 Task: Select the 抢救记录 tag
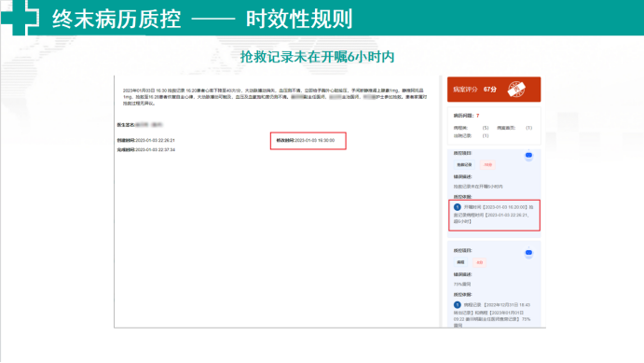pos(464,165)
